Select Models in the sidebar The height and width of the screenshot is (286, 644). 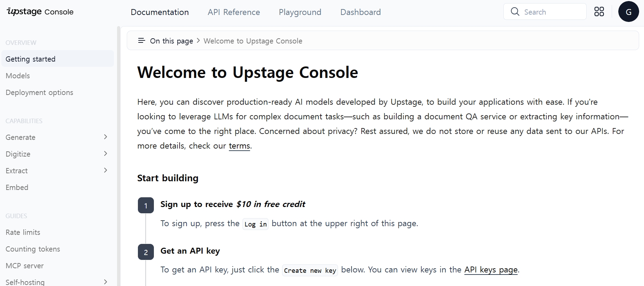pyautogui.click(x=18, y=76)
